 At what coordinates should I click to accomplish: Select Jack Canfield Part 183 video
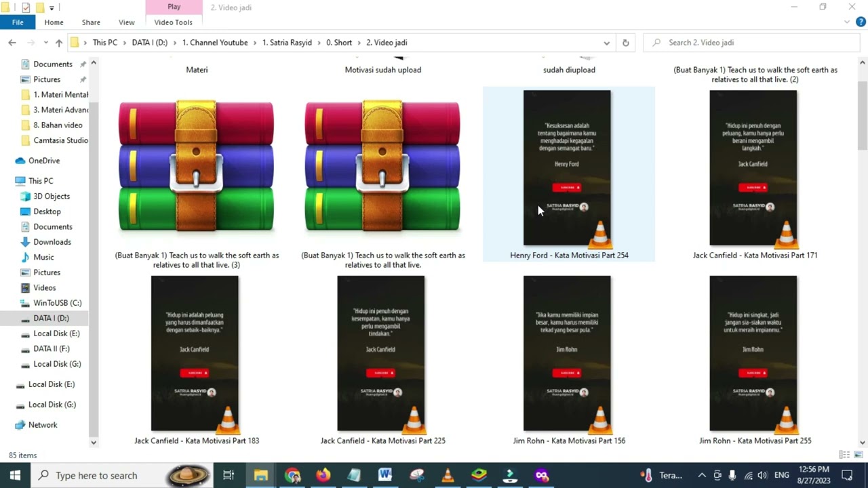(x=197, y=359)
